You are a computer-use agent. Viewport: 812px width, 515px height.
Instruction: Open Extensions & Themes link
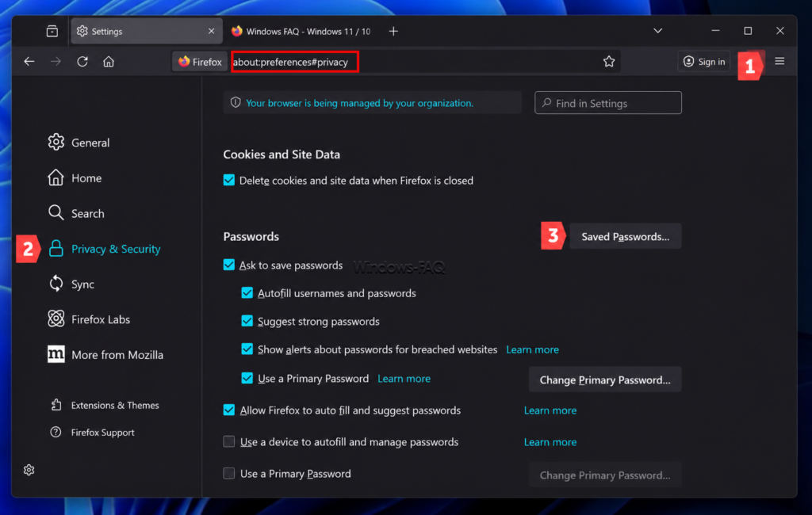coord(105,406)
